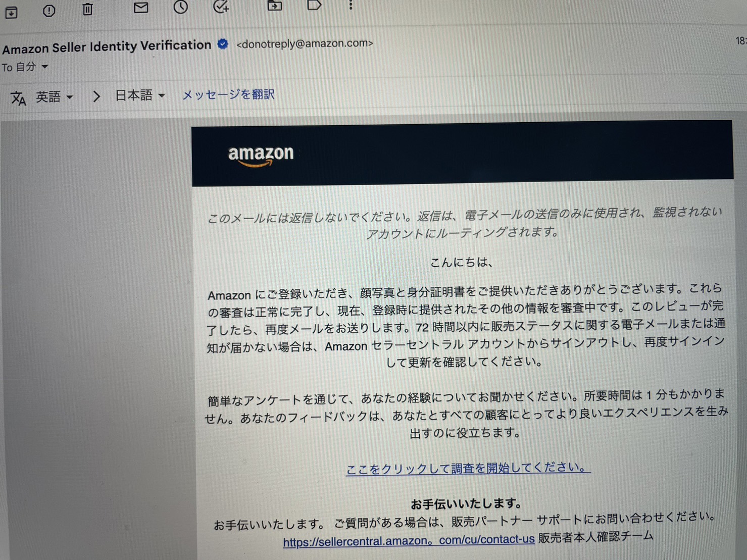Click the ここをクリックして調査を開始してください link

468,468
